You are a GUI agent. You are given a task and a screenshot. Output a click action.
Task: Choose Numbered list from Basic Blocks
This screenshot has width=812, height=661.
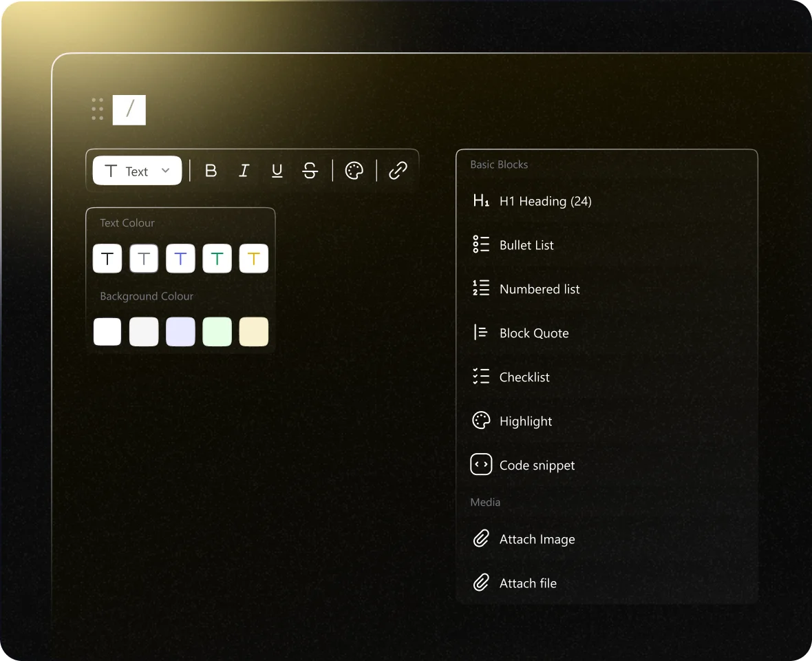pos(539,289)
